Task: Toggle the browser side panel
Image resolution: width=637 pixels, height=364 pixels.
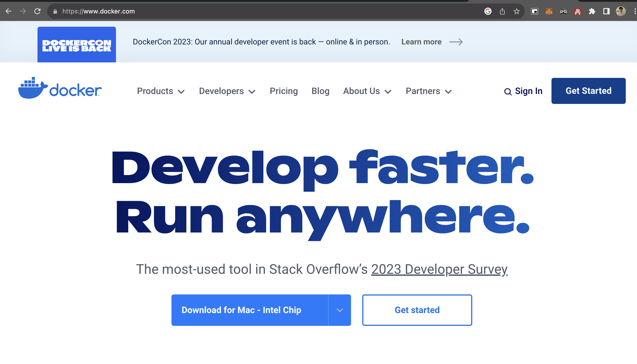Action: (606, 11)
